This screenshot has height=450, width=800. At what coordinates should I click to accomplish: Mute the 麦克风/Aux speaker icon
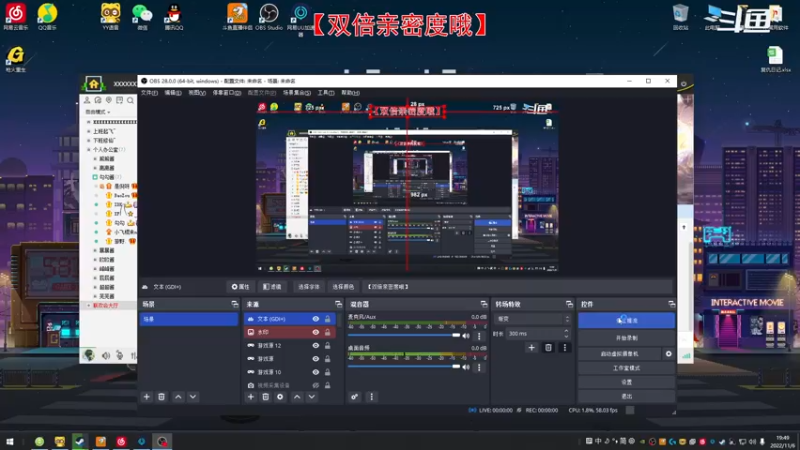[466, 336]
